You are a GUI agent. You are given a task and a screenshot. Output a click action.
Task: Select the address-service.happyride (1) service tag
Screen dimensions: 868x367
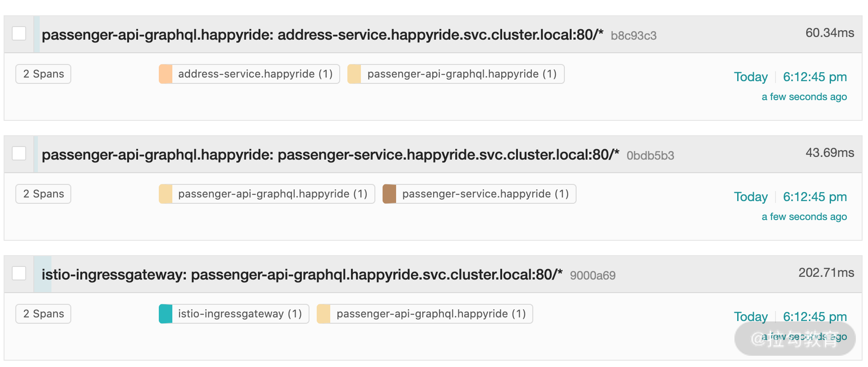pos(249,74)
